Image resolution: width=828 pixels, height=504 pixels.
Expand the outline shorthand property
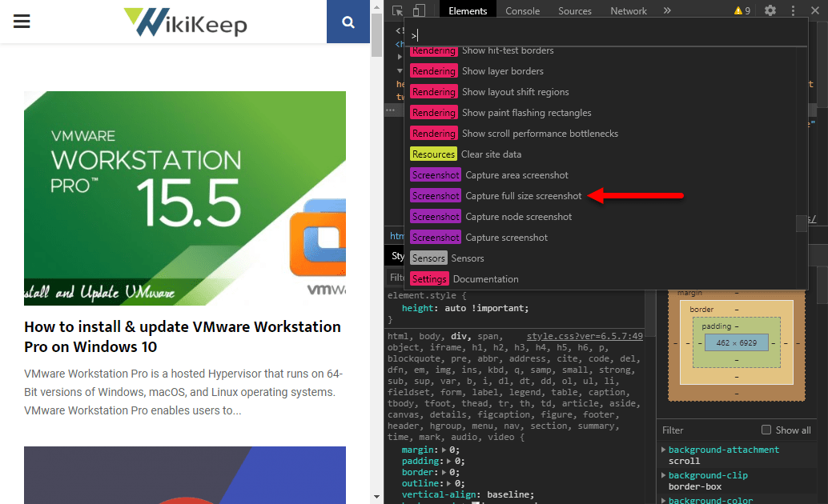pyautogui.click(x=449, y=483)
